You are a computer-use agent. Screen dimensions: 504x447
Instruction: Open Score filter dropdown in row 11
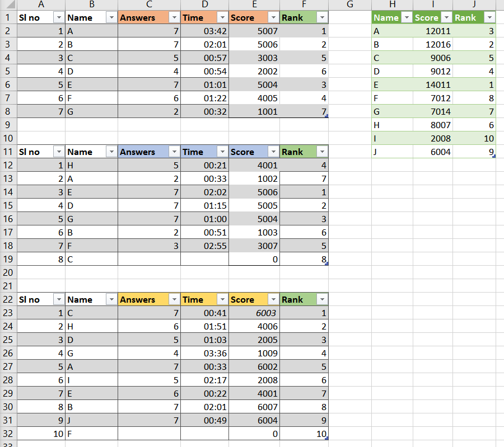coord(273,152)
